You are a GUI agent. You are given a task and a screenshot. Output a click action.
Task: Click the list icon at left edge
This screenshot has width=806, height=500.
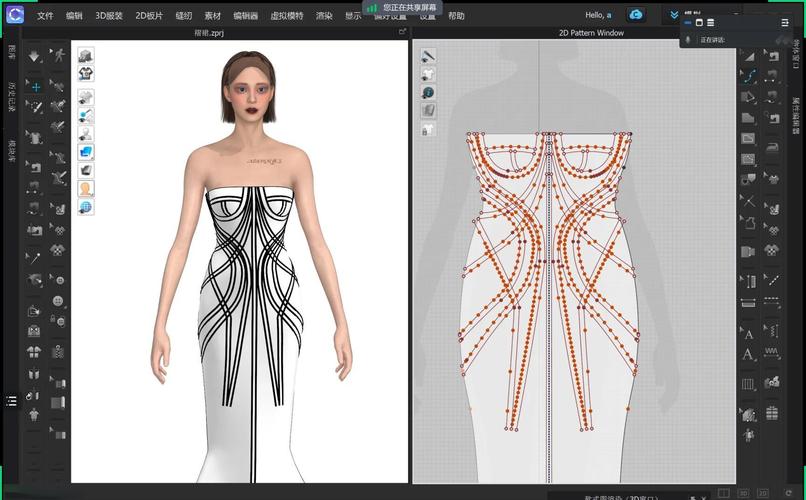point(11,401)
